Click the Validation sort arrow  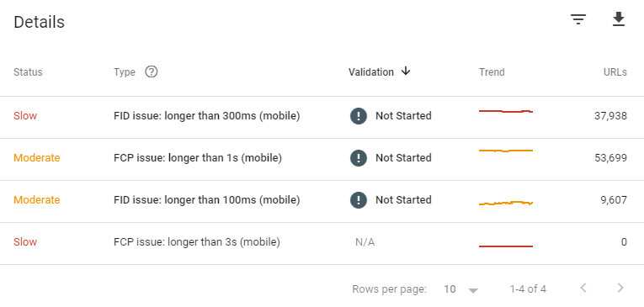406,71
